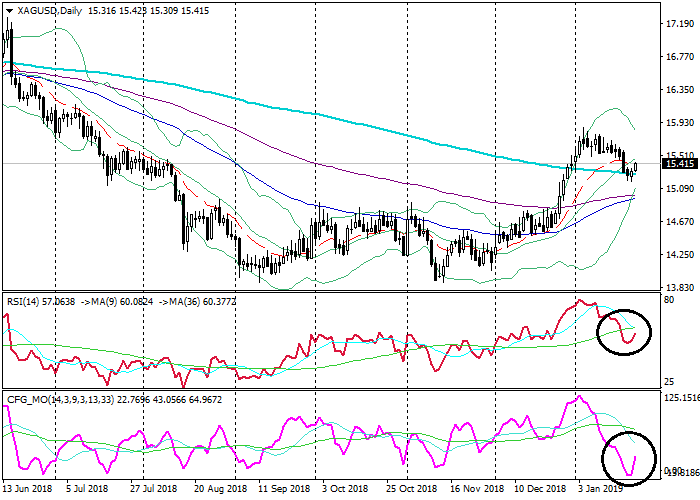The width and height of the screenshot is (700, 500).
Task: Click the 13 Jun 2018 date label
Action: click(x=29, y=489)
